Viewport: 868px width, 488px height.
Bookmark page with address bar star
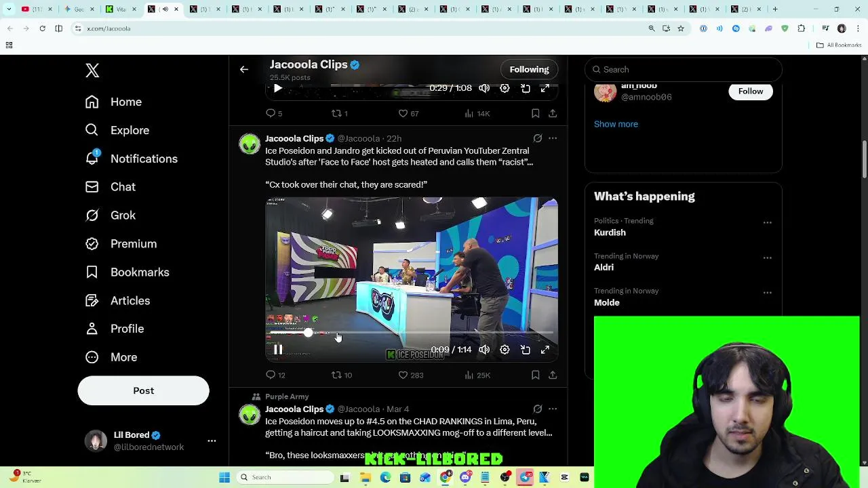[681, 28]
